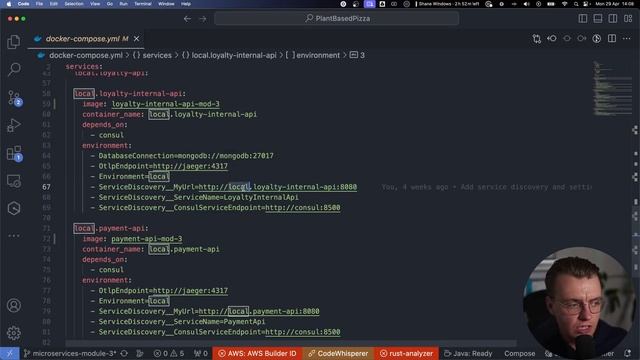The image size is (640, 360).
Task: Toggle secondary side bar layout icon
Action: click(x=613, y=19)
